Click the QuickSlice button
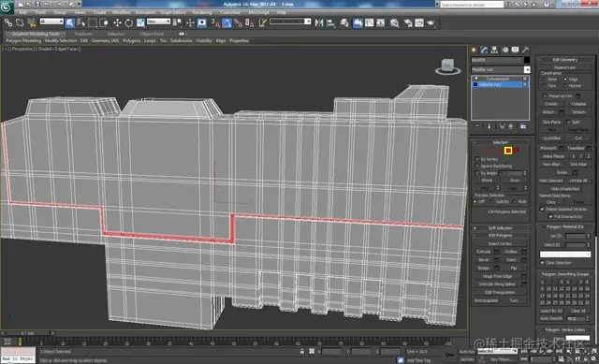This screenshot has width=599, height=364. [551, 138]
